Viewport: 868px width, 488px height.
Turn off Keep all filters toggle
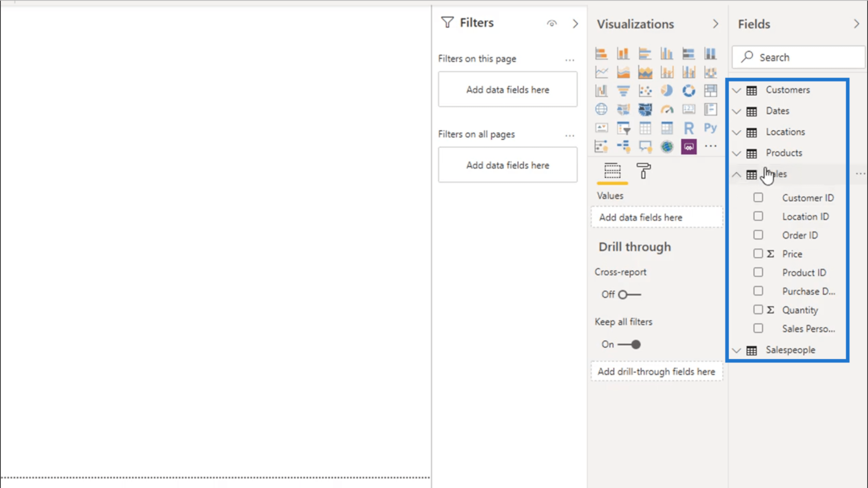(629, 344)
